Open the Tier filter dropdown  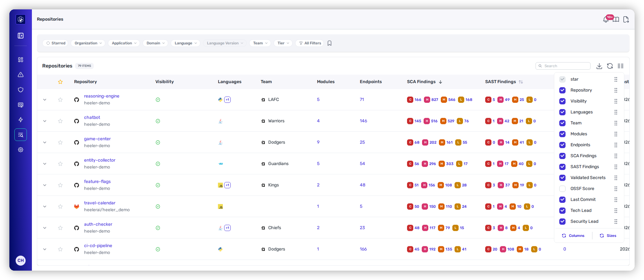point(283,43)
